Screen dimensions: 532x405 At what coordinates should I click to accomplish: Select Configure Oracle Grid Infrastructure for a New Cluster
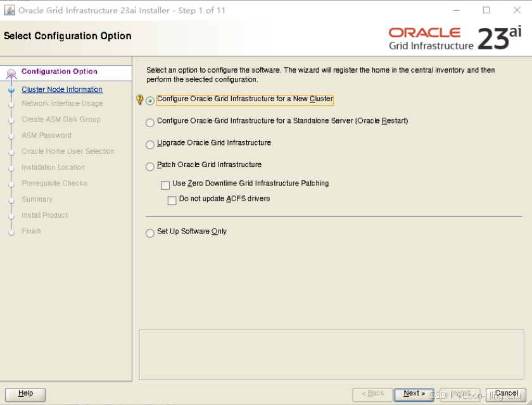[150, 101]
